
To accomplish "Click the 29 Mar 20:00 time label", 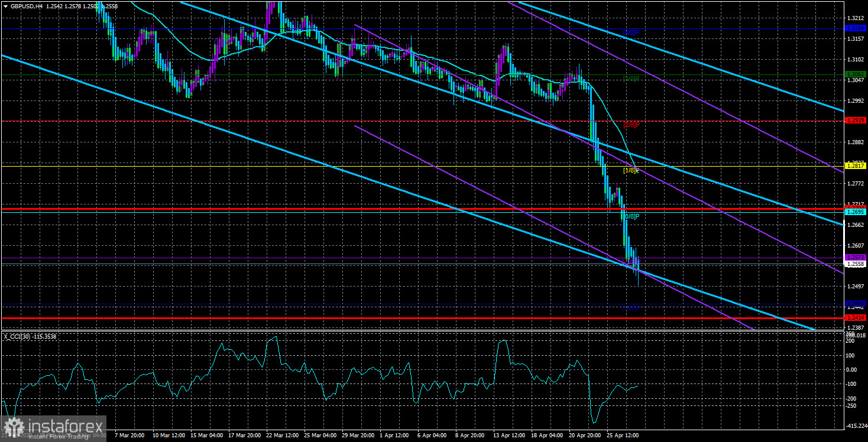I will [x=359, y=435].
